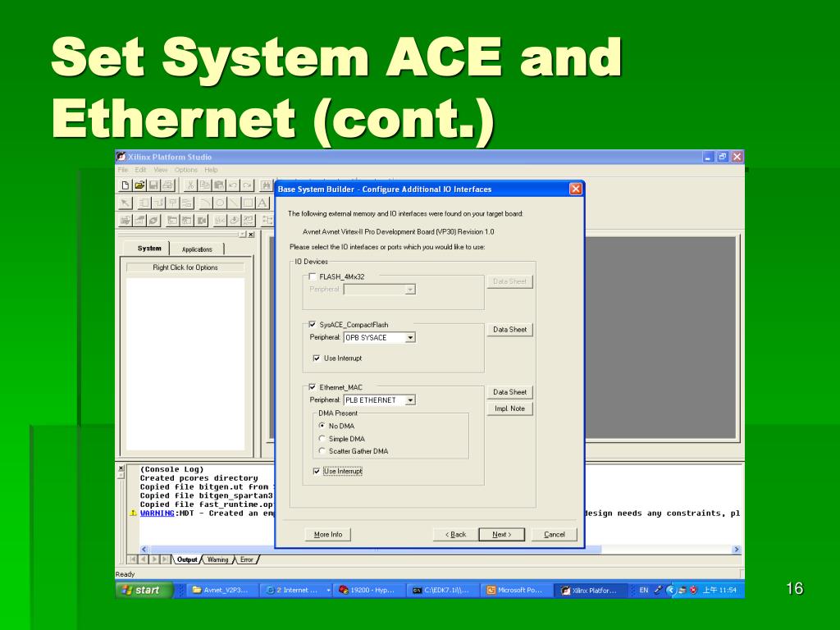
Task: Open the Ethernet_MAC Data Sheet button
Action: [x=509, y=392]
